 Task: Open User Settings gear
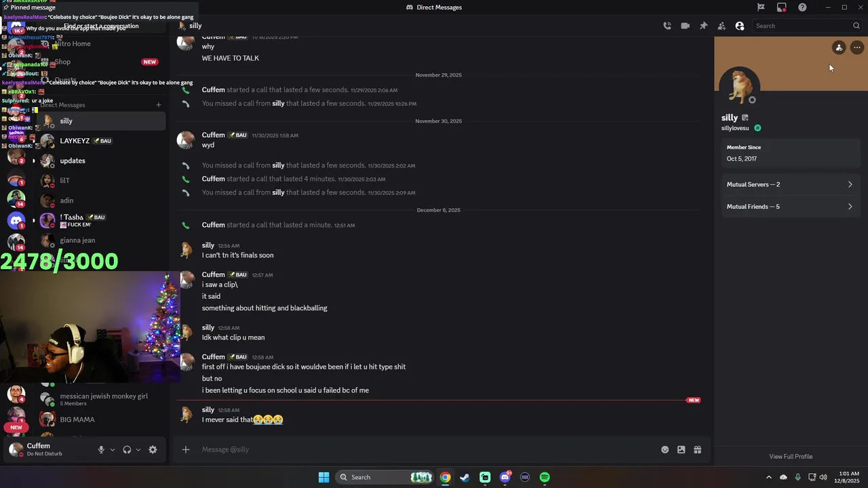pos(153,449)
